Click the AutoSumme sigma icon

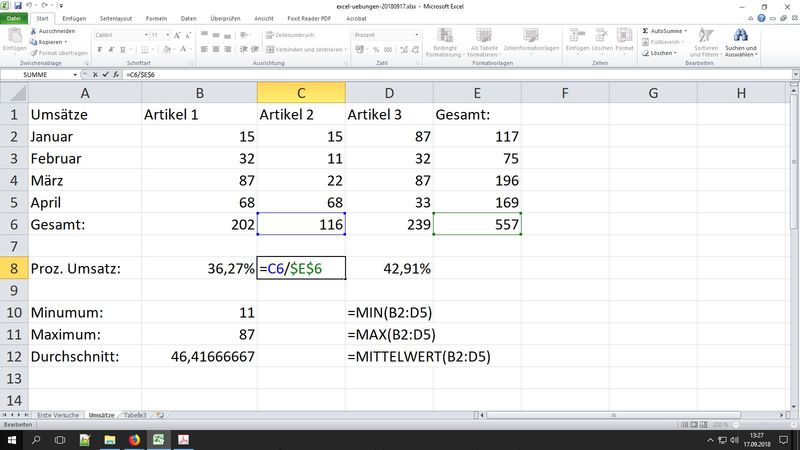(644, 31)
